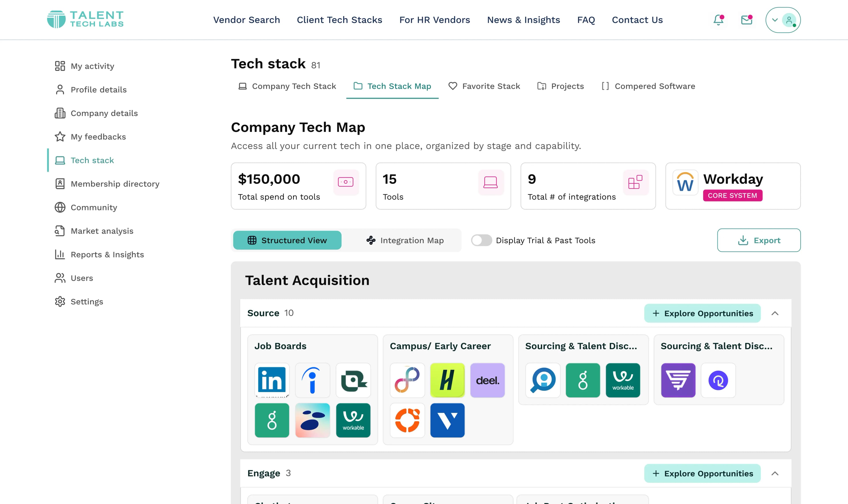Collapse the Engage section
848x504 pixels.
point(775,474)
